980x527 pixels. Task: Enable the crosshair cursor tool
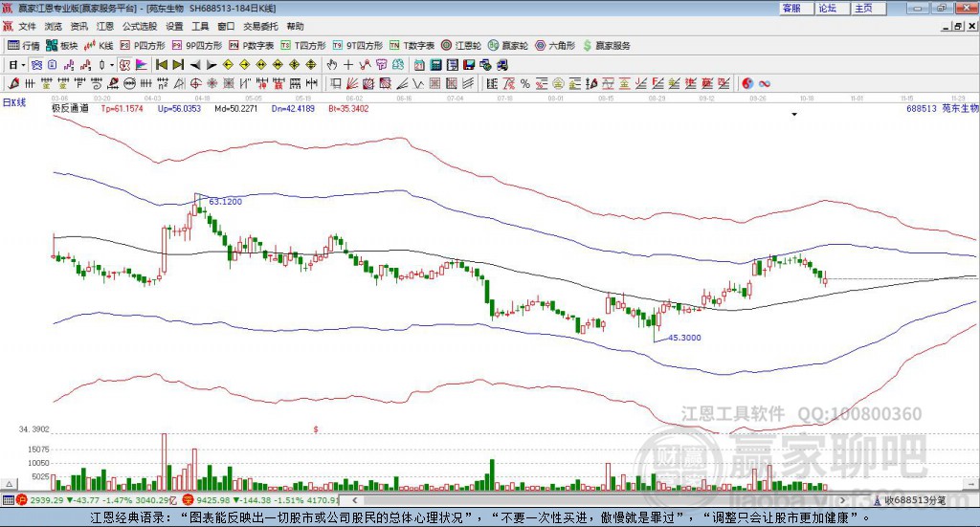point(348,65)
